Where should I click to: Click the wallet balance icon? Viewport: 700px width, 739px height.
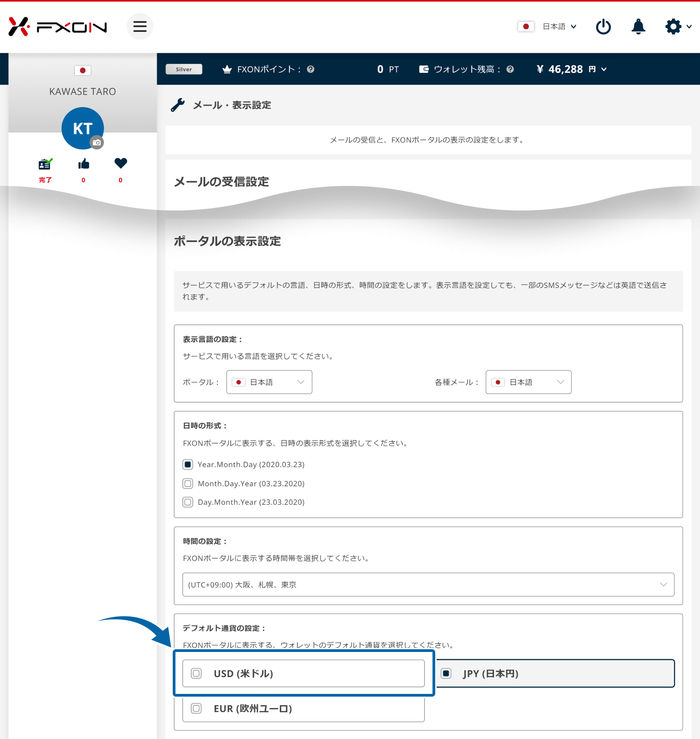(x=424, y=69)
